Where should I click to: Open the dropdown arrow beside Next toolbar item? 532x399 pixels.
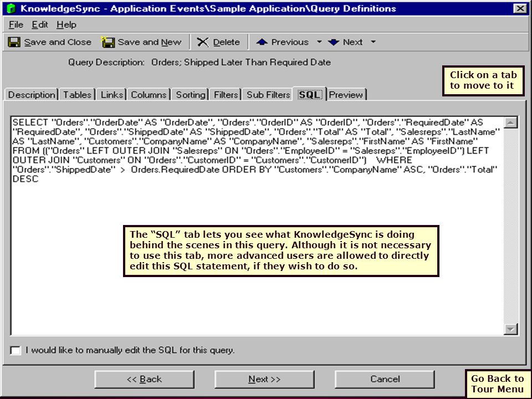click(373, 42)
